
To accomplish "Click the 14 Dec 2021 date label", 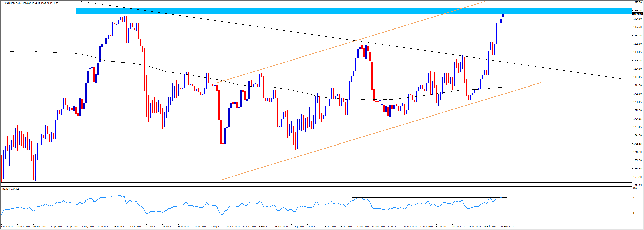I will pos(410,227).
